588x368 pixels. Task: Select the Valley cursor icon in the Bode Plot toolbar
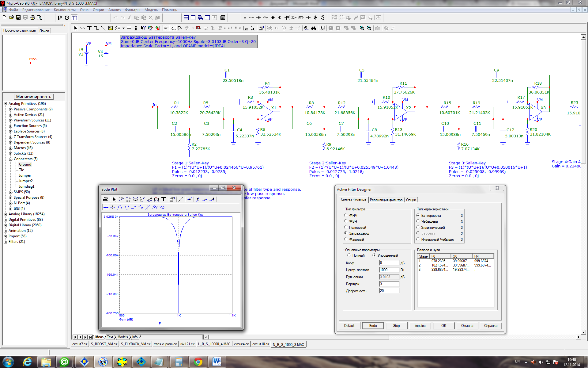[127, 207]
